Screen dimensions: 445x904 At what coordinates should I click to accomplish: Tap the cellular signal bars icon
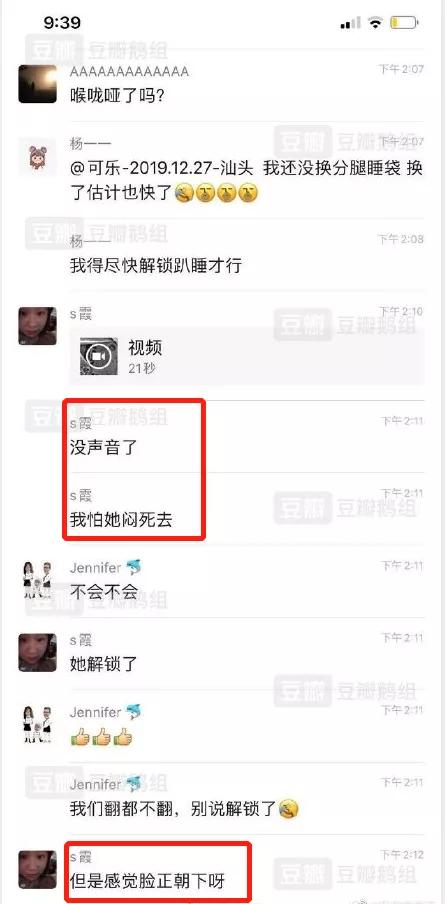tap(350, 24)
